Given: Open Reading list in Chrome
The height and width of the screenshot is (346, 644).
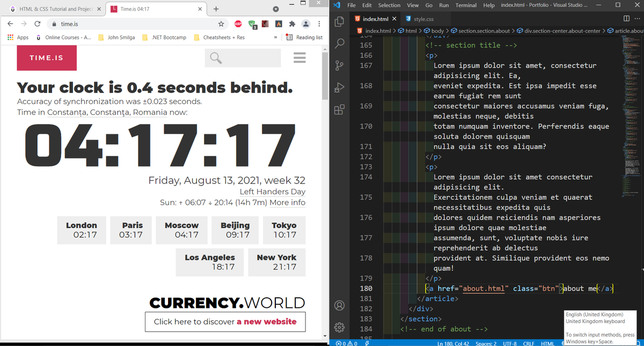Looking at the screenshot, I should (x=304, y=38).
